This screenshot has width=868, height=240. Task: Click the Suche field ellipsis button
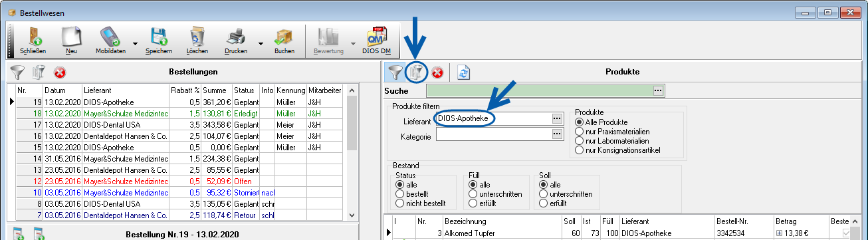point(658,90)
